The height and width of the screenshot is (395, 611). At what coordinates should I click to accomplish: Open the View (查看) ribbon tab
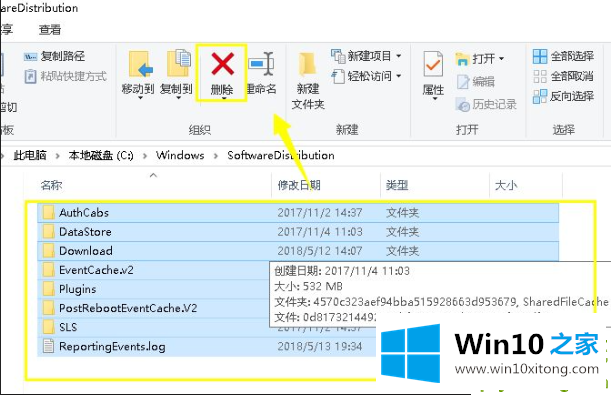(50, 30)
